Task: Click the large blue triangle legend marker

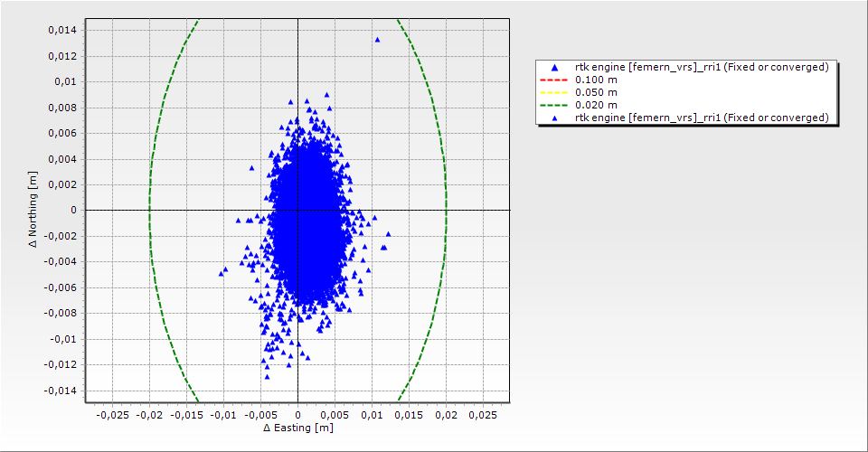Action: (x=554, y=68)
